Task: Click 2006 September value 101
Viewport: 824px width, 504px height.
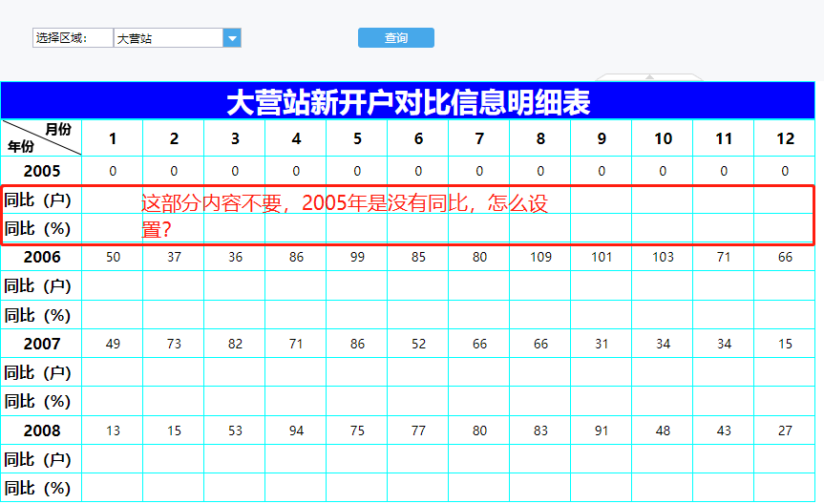Action: coord(602,257)
